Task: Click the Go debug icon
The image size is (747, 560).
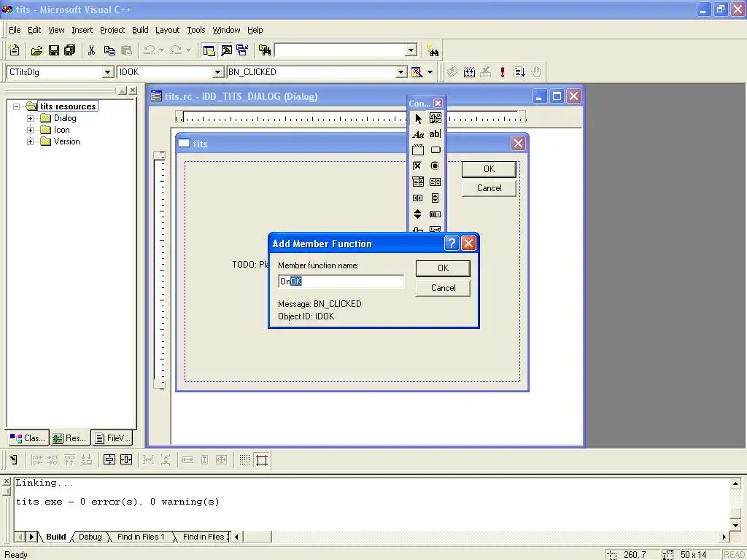Action: pos(519,72)
